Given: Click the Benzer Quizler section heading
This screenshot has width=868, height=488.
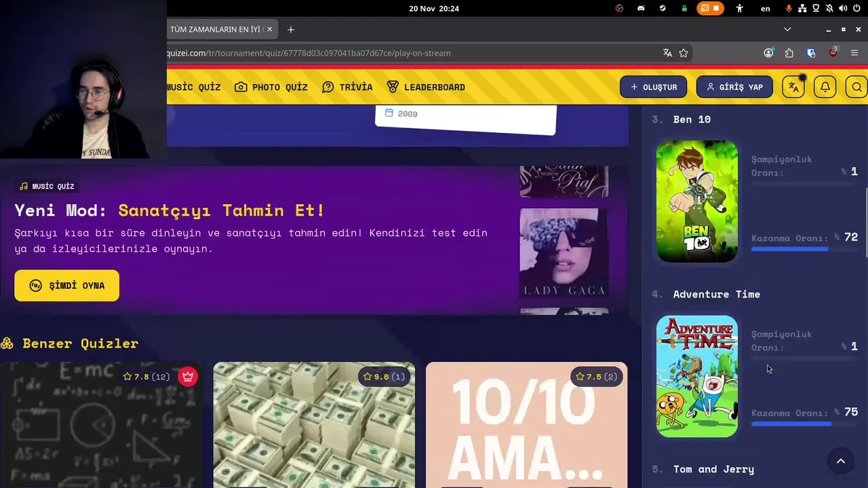Looking at the screenshot, I should [x=69, y=343].
